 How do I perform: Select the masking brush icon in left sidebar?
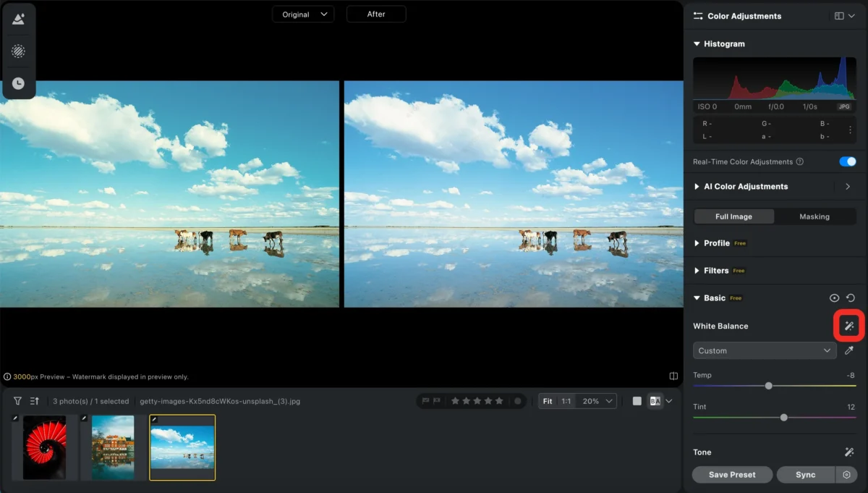[x=19, y=51]
